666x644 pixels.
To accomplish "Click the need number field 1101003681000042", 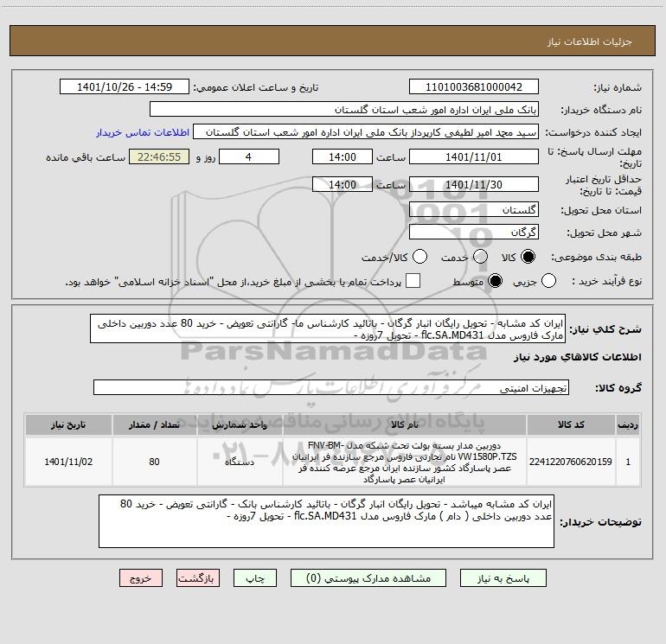I will point(474,87).
